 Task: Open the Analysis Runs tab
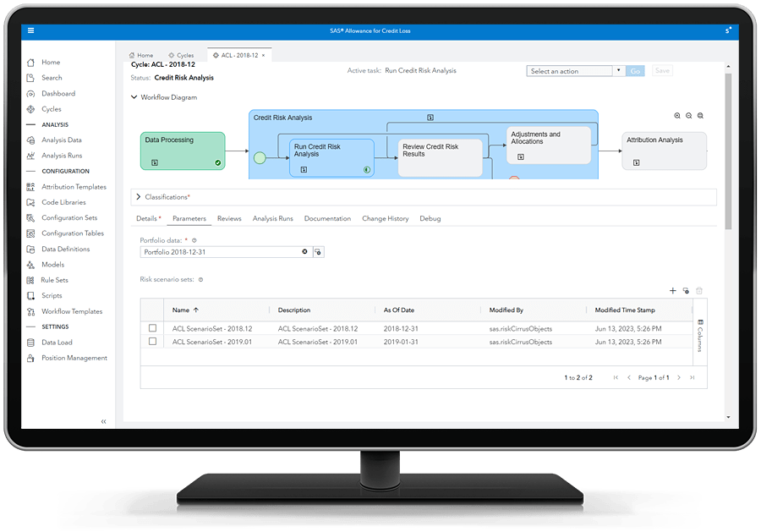[273, 218]
